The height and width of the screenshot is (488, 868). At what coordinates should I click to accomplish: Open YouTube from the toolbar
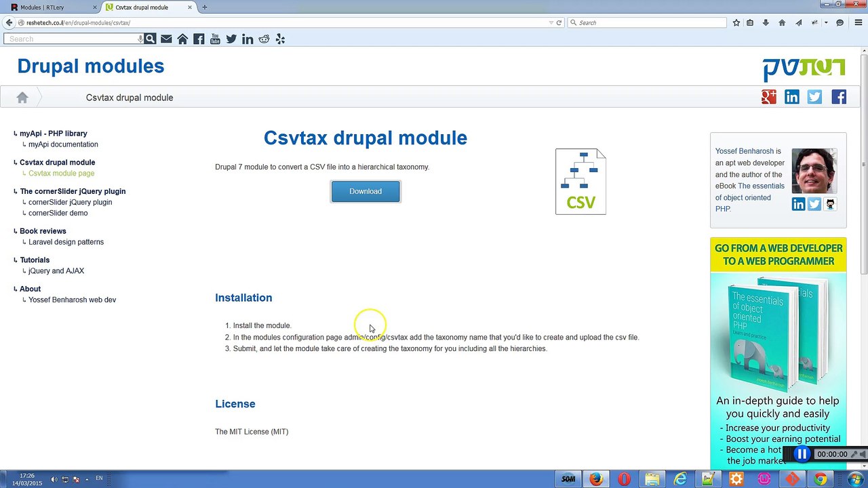coord(215,39)
